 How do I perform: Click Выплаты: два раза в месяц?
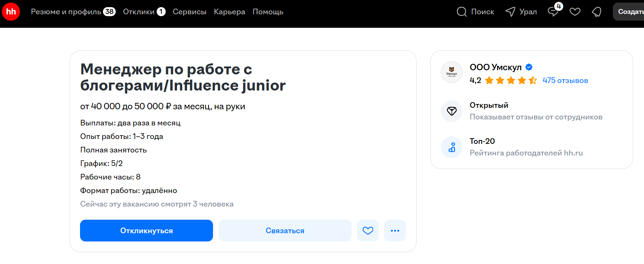tap(130, 123)
